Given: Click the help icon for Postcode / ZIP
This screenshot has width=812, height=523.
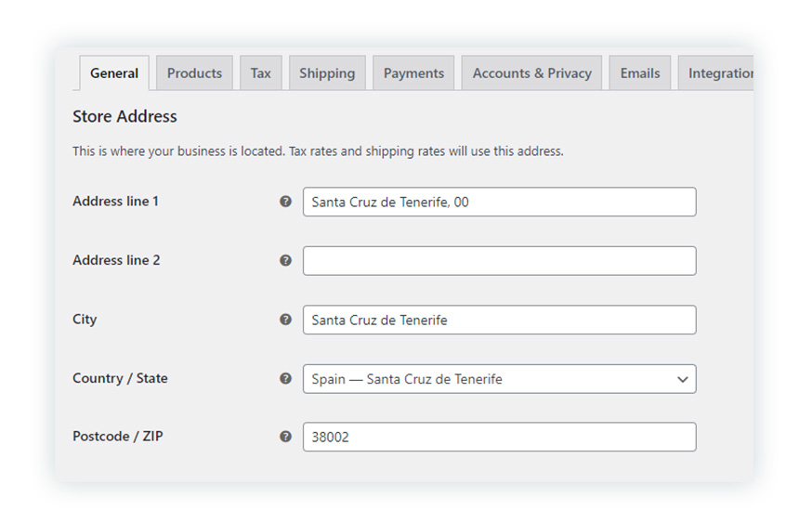Looking at the screenshot, I should [x=285, y=437].
